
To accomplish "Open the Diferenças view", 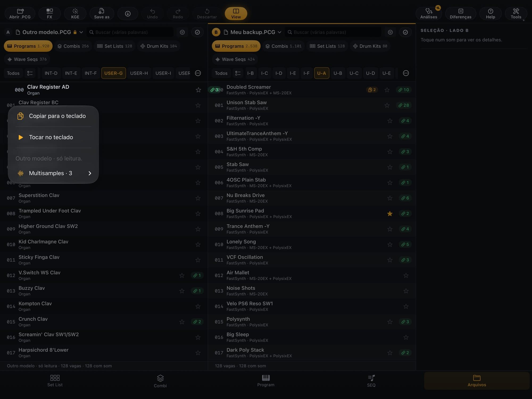I will click(x=460, y=14).
